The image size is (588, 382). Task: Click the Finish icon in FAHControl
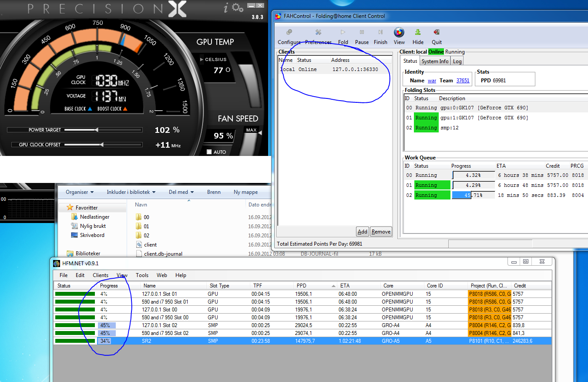click(x=380, y=32)
